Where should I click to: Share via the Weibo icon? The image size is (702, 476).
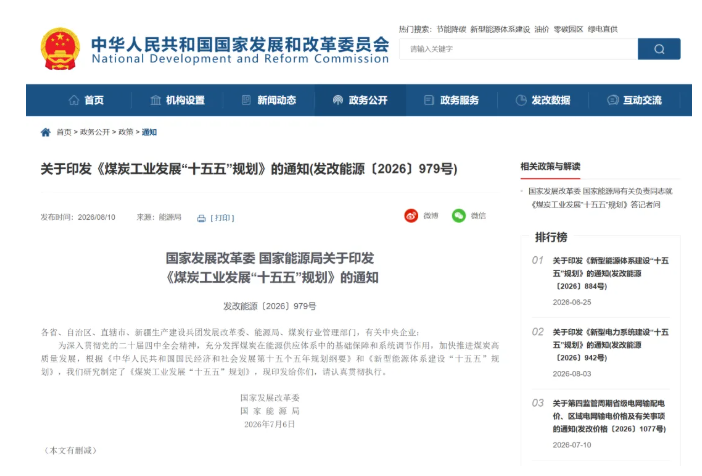[x=411, y=216]
